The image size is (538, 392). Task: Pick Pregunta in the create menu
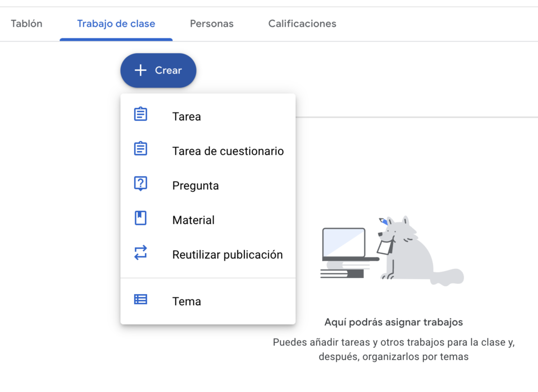[x=208, y=185]
